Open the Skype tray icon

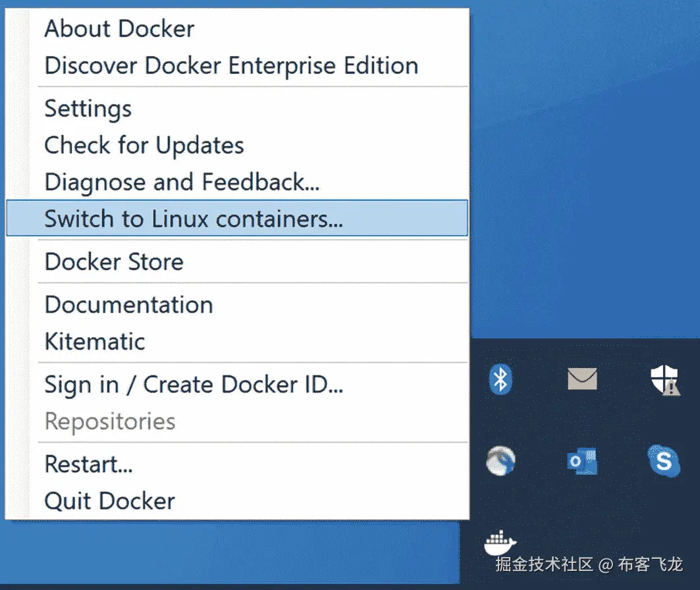[x=664, y=460]
